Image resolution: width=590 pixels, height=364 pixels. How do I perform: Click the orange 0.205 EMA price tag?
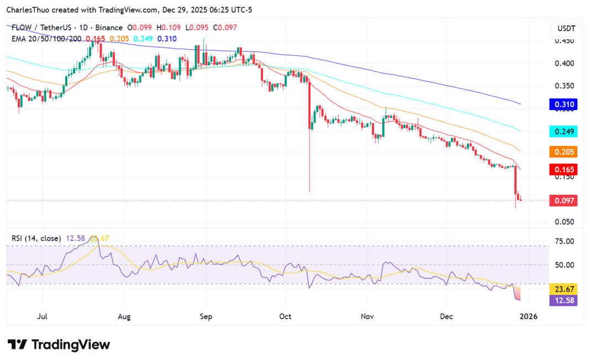pyautogui.click(x=563, y=151)
